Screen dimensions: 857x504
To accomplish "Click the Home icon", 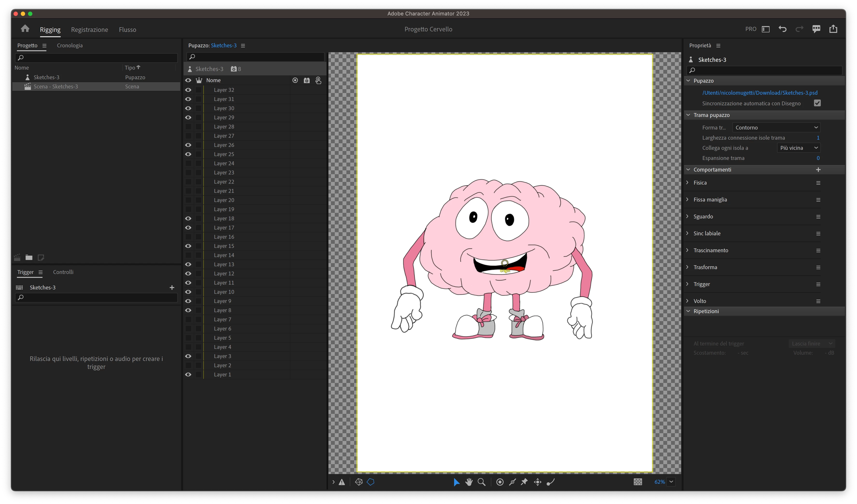I will [25, 29].
